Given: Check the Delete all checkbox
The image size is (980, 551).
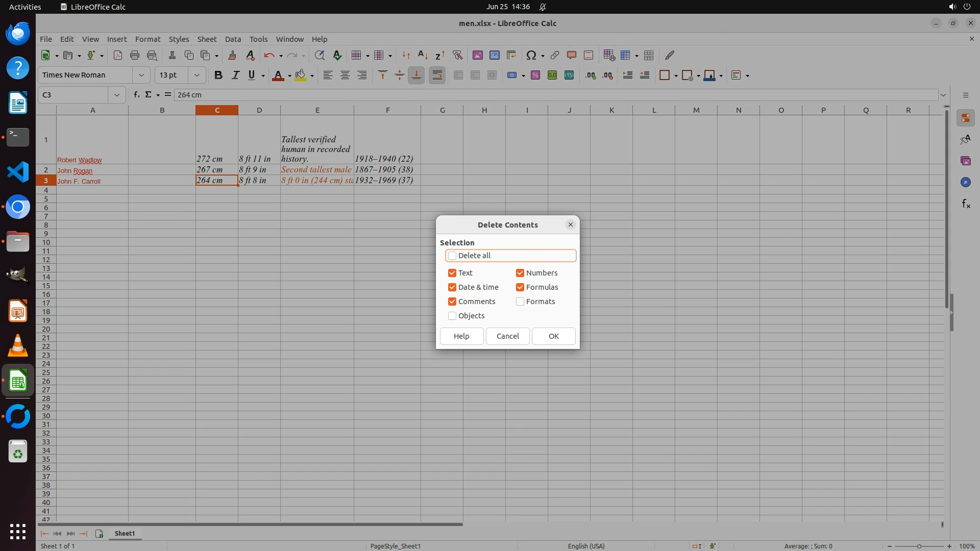Looking at the screenshot, I should [x=452, y=256].
